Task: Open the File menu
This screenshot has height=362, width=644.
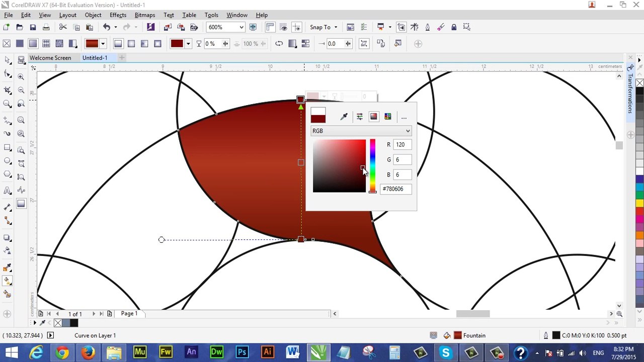Action: (x=9, y=15)
